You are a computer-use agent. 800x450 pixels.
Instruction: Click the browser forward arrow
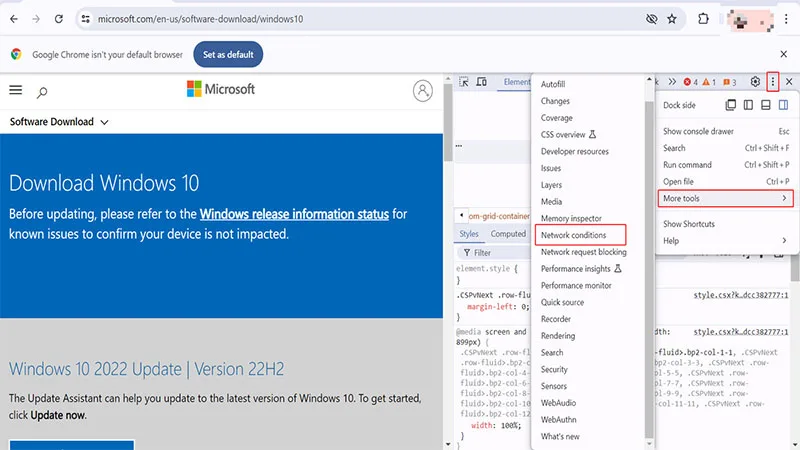pos(36,19)
